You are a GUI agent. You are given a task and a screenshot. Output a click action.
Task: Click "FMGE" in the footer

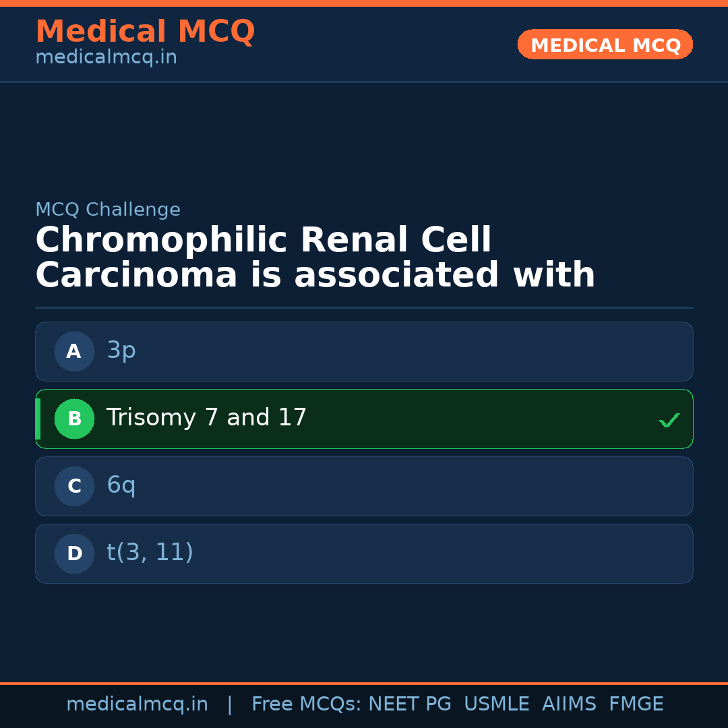(636, 704)
